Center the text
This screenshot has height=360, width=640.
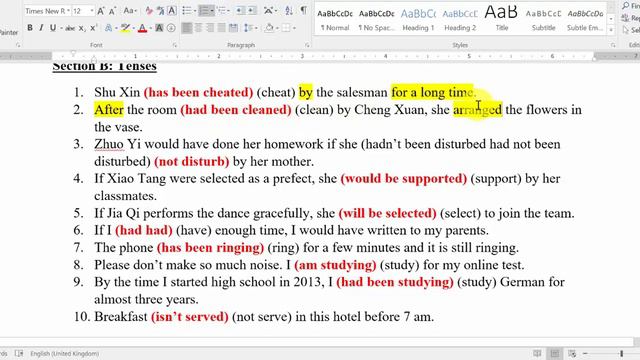pos(198,28)
